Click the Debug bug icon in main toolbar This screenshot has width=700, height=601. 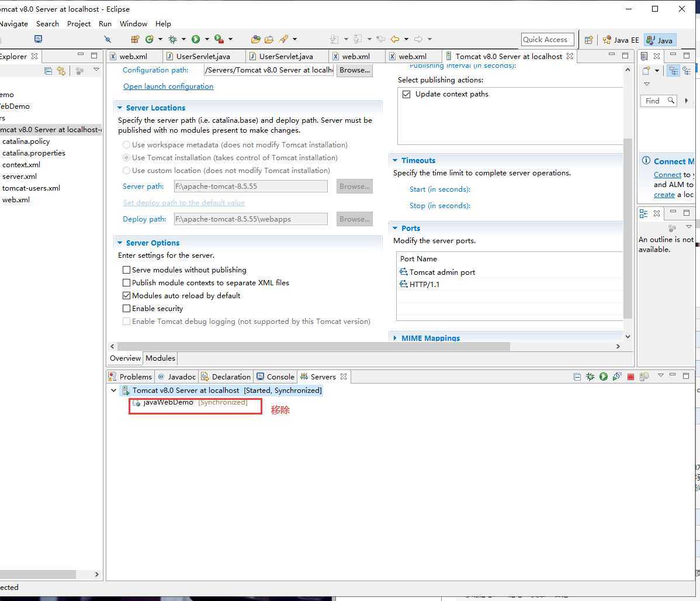click(173, 39)
